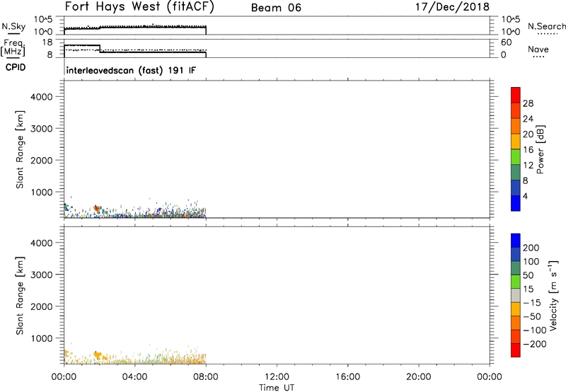Click the '28' value on power colorbar
Screen dimensions: 566x392
[x=528, y=103]
